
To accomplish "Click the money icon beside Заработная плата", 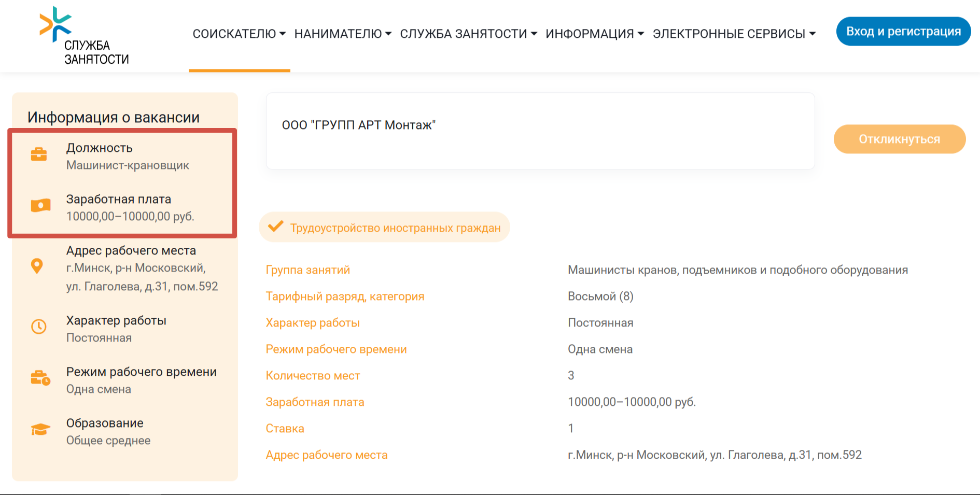I will pos(40,206).
